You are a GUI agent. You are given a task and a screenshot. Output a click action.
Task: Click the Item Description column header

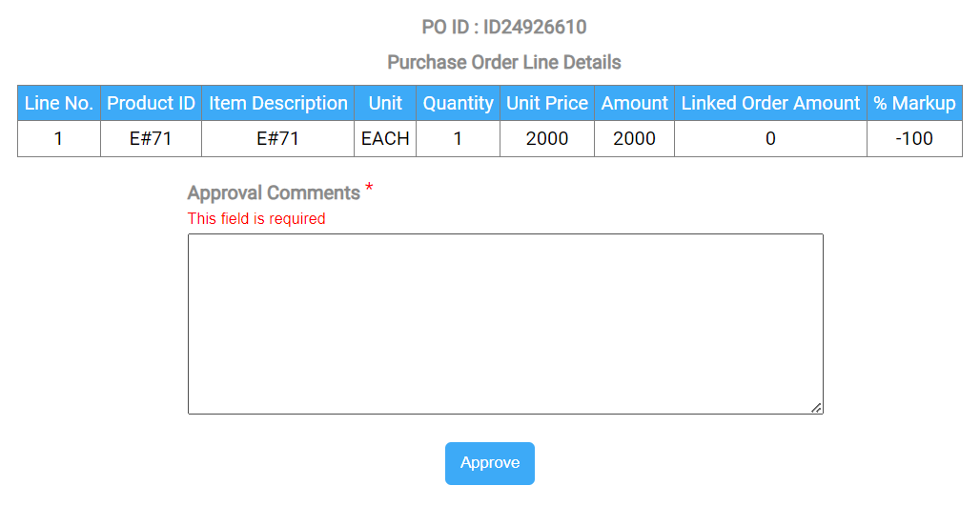(x=277, y=104)
